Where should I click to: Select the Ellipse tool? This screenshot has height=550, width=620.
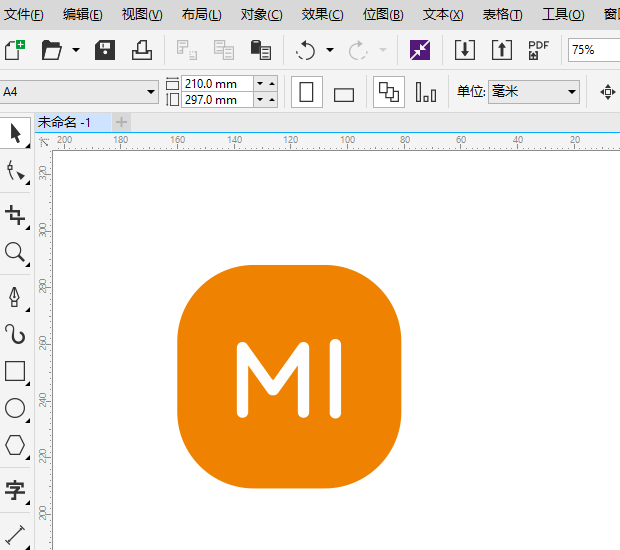(x=15, y=408)
